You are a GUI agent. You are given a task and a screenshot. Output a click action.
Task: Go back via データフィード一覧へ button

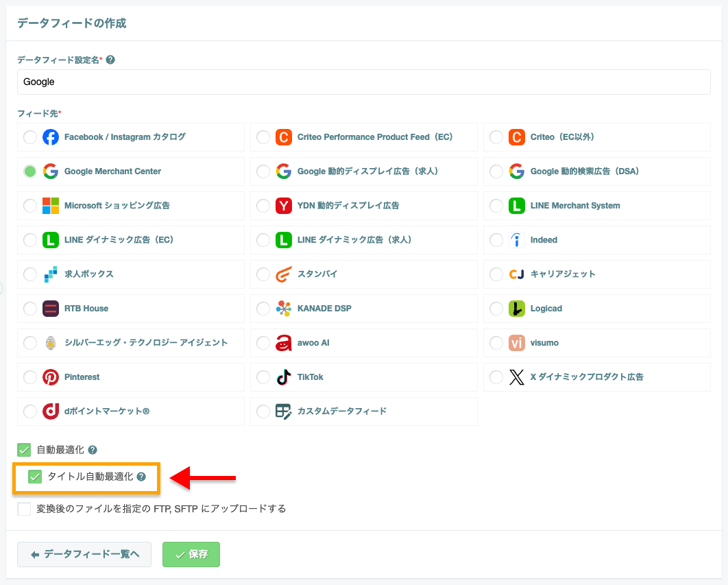tap(84, 554)
